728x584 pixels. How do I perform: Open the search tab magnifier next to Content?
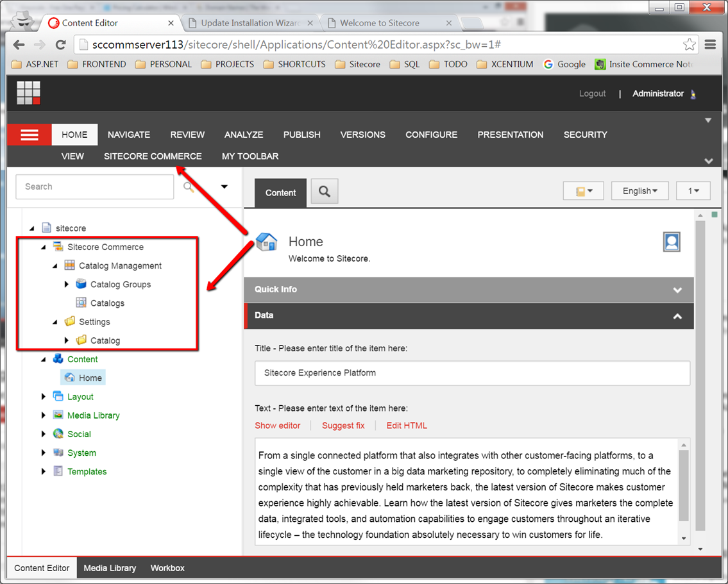(325, 191)
